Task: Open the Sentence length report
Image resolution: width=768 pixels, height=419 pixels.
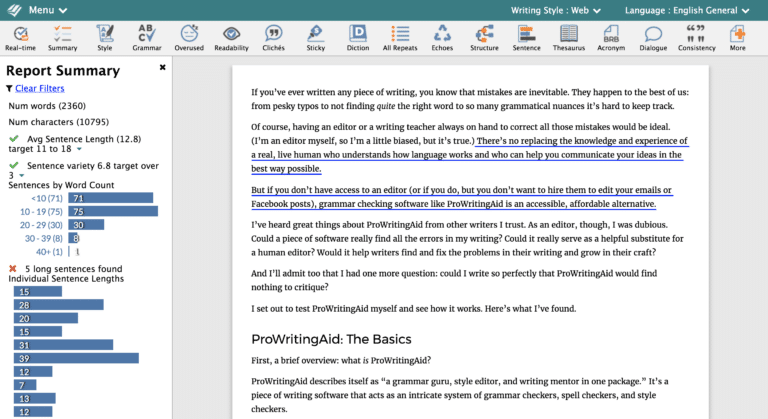Action: (x=527, y=38)
